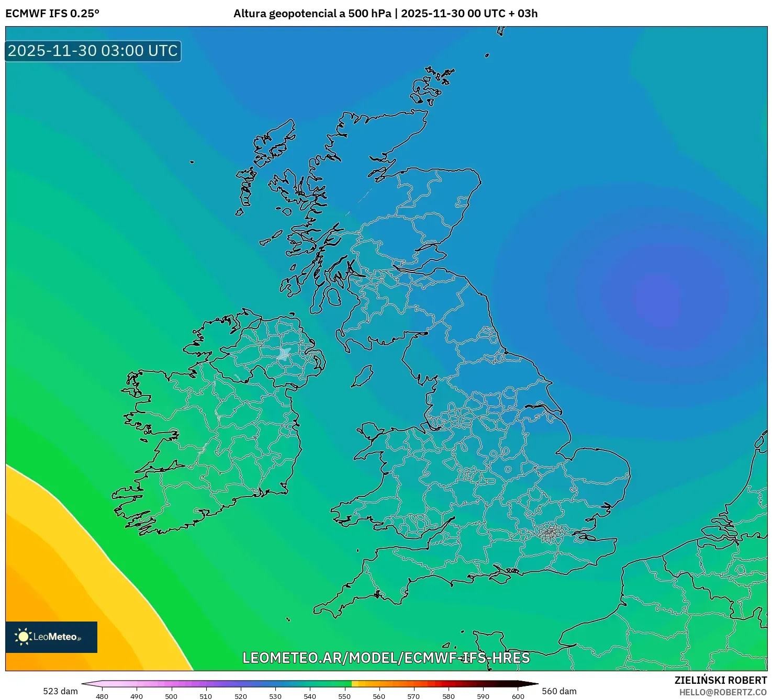Click the 560 dam legend label
The height and width of the screenshot is (700, 772).
click(560, 692)
